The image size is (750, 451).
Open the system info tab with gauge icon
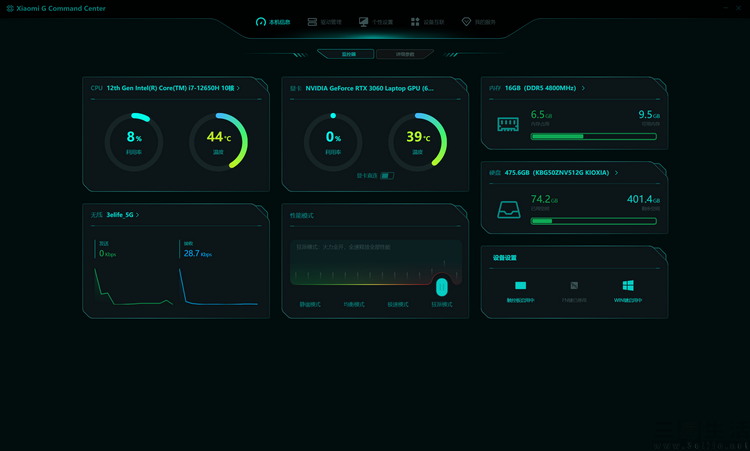[x=273, y=22]
